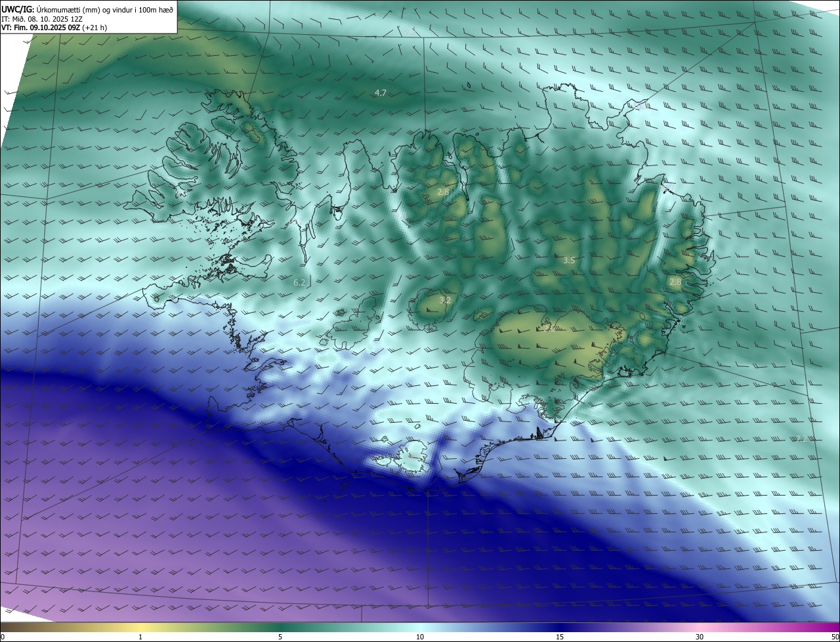Click the "Úrkomumætti (mm) og vindur í 100m hæð" text
Screen dimensions: 840x642
click(105, 9)
